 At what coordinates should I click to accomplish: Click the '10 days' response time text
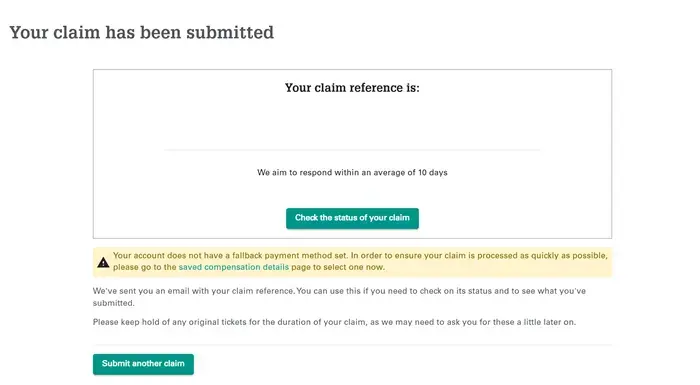coord(433,172)
